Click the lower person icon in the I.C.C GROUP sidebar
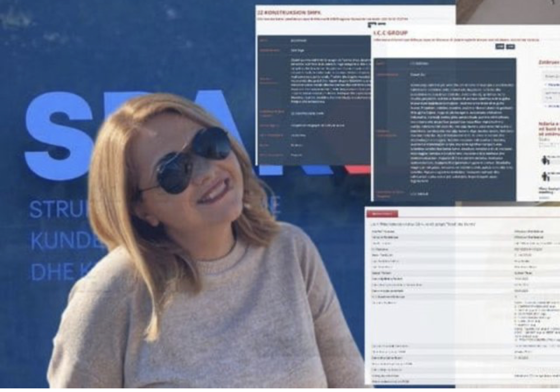 (x=545, y=176)
